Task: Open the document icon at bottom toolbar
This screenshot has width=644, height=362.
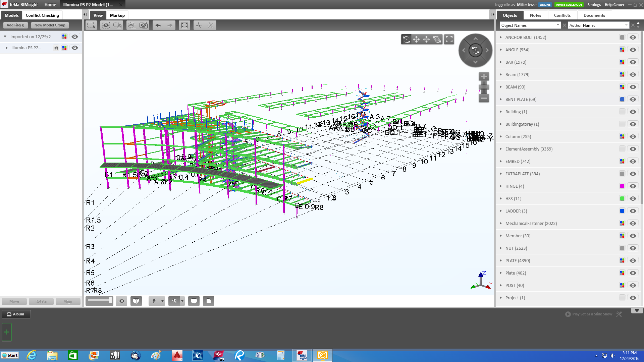Action: pos(209,301)
